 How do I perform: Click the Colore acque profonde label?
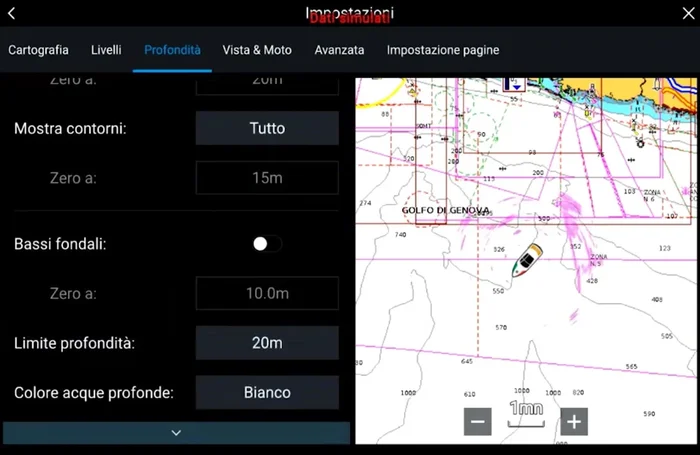[x=94, y=393]
